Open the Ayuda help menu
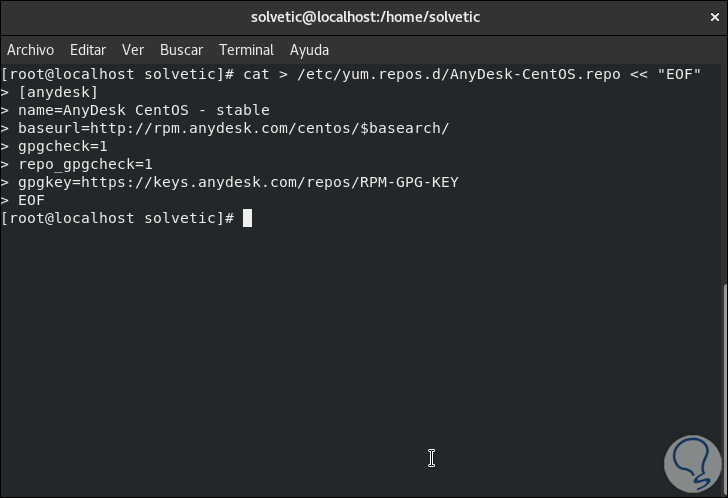728x498 pixels. (309, 50)
